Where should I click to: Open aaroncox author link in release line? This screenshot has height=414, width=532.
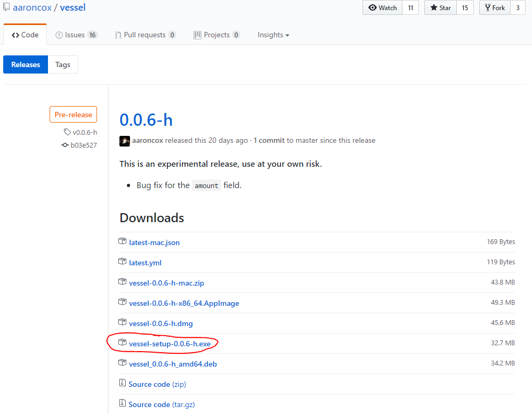tap(148, 140)
